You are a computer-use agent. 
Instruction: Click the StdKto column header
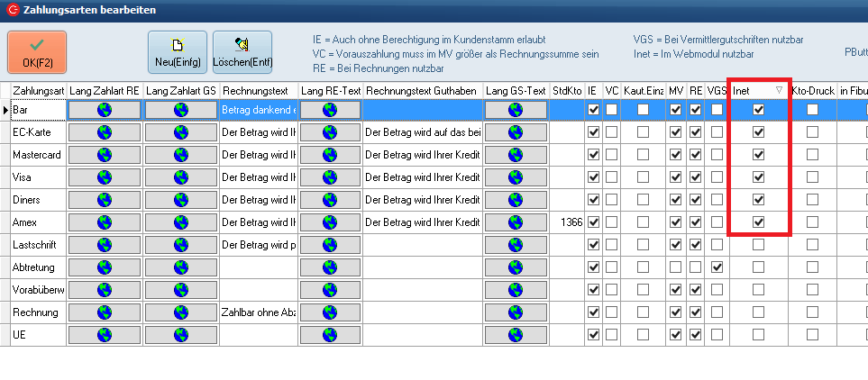[566, 91]
